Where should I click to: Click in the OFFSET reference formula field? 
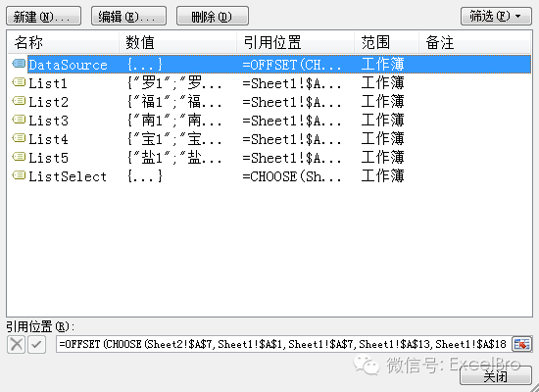[283, 344]
